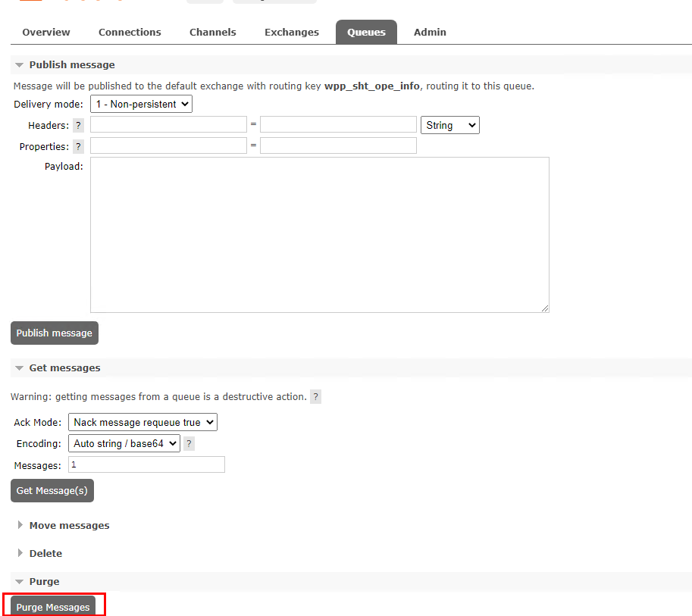
Task: Click the destructive action warning help icon
Action: 315,396
